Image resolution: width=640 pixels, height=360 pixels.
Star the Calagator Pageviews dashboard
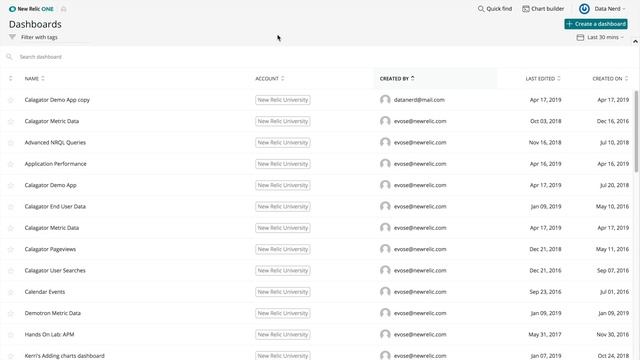click(11, 249)
